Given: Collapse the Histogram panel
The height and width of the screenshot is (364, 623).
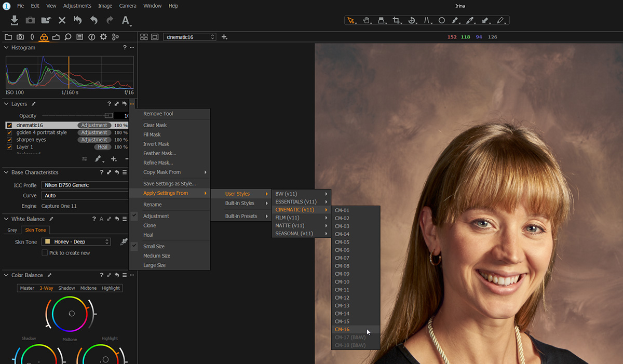Looking at the screenshot, I should coord(6,48).
